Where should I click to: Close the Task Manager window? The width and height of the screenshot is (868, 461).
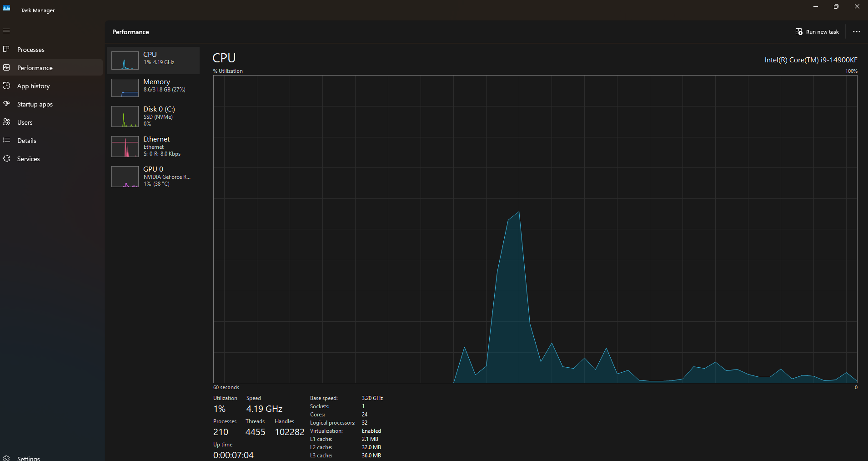click(857, 6)
